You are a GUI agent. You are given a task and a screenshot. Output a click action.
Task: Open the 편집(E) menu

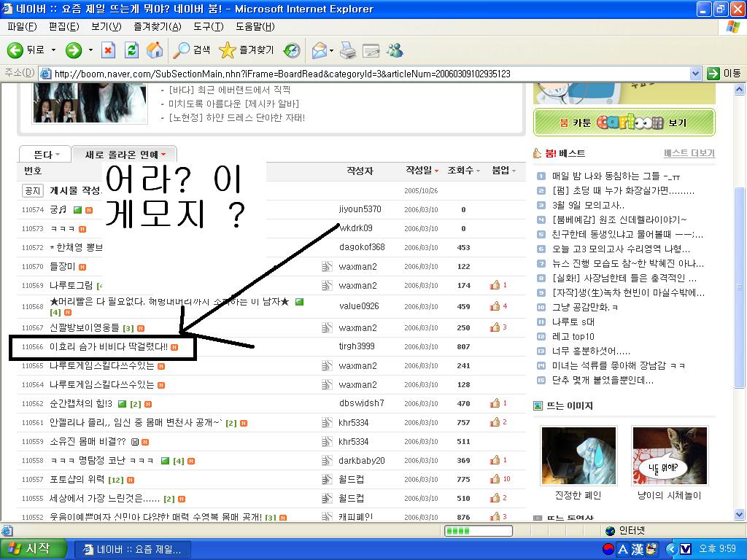click(64, 27)
